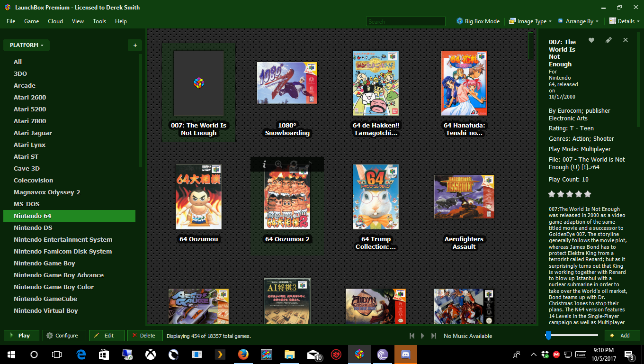
Task: Open the Windows Store taskbar icon
Action: pyautogui.click(x=104, y=355)
